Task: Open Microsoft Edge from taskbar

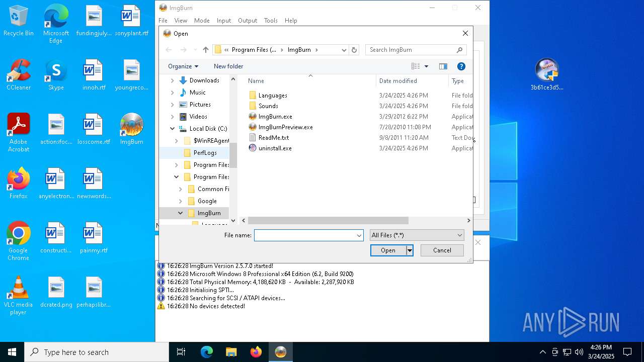Action: [207, 352]
